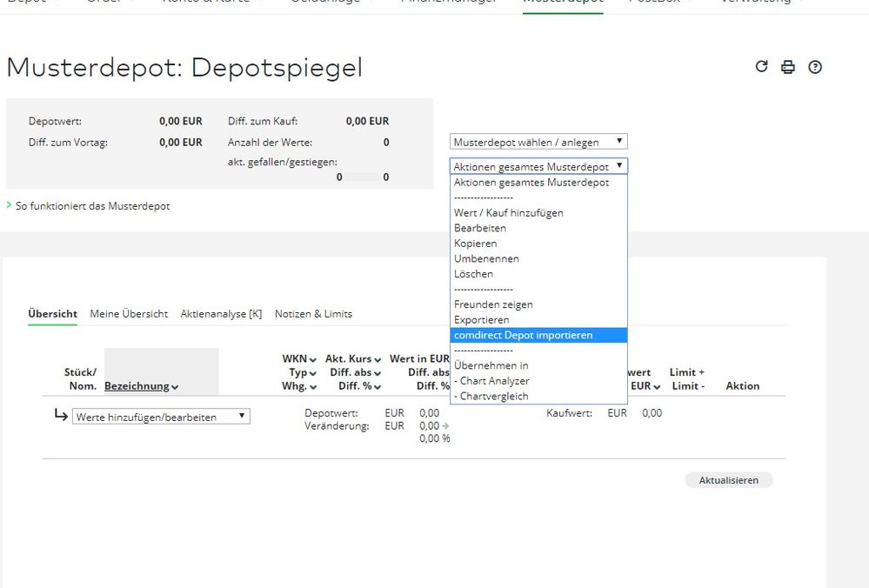The image size is (869, 588).
Task: Sort by Bezeichnung column arrow
Action: tap(175, 387)
